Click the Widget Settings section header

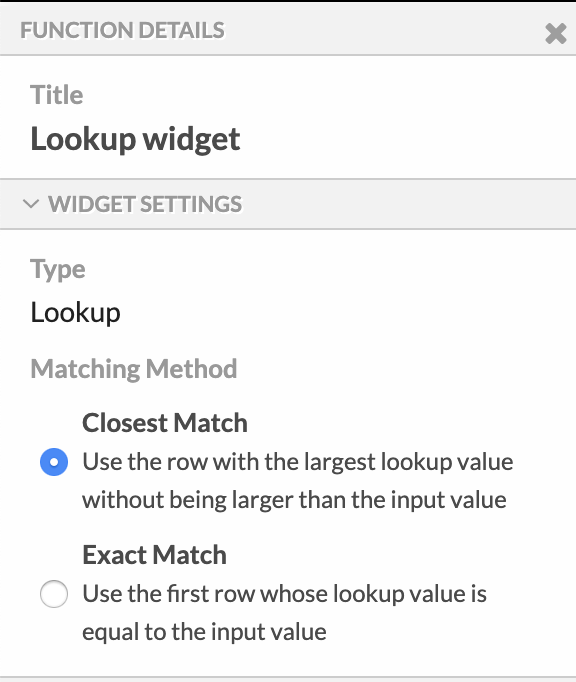click(x=288, y=204)
